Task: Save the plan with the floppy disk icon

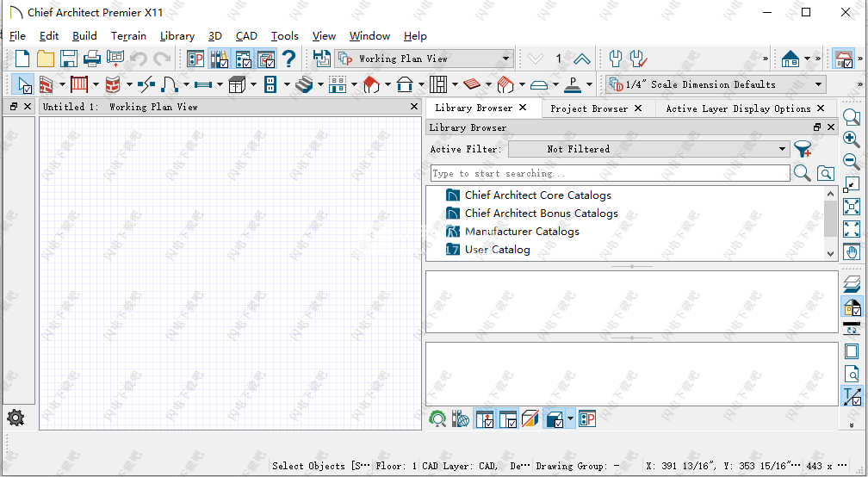Action: pyautogui.click(x=69, y=59)
